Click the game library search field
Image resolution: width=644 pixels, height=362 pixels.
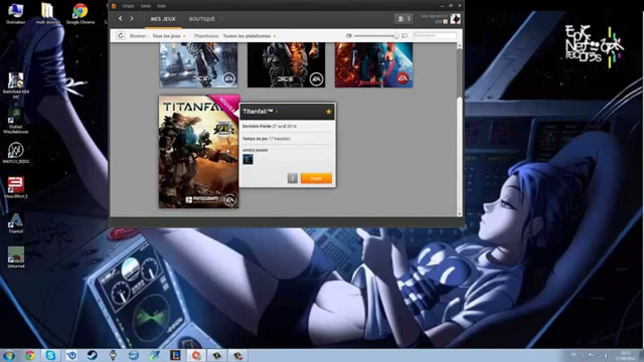pos(435,36)
